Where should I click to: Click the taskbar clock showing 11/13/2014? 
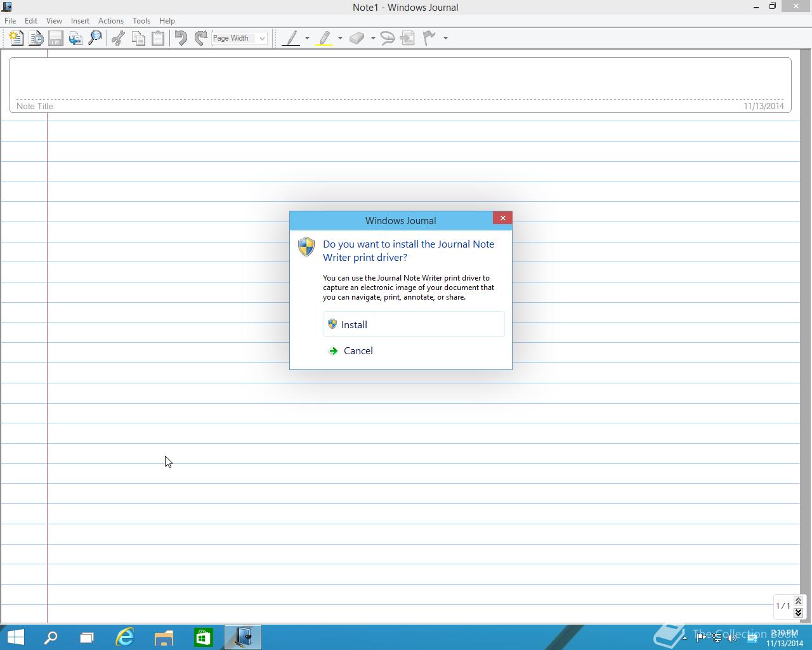click(785, 638)
